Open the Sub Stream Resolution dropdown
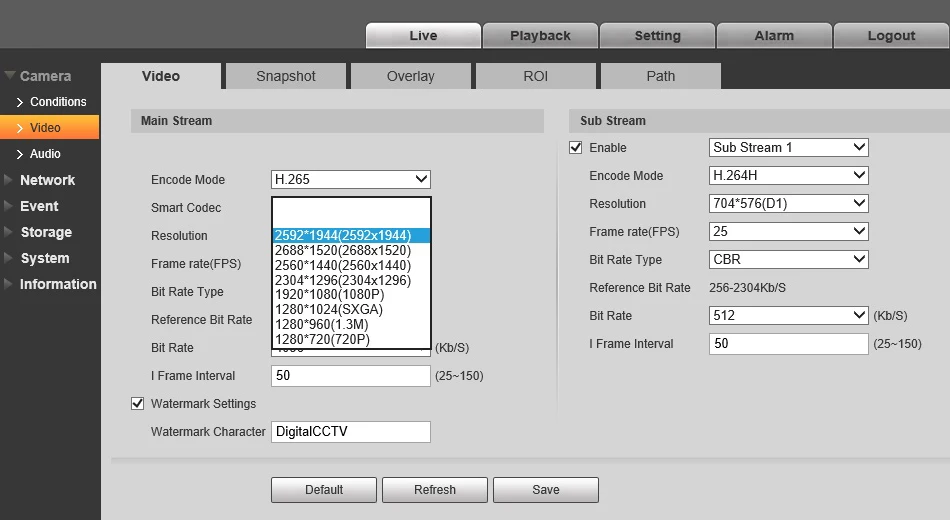This screenshot has height=520, width=950. tap(789, 204)
